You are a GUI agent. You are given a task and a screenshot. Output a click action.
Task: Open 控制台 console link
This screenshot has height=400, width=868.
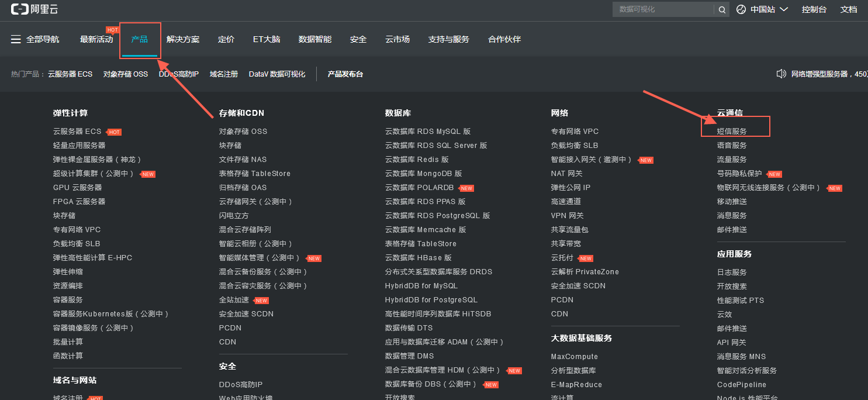pyautogui.click(x=814, y=9)
